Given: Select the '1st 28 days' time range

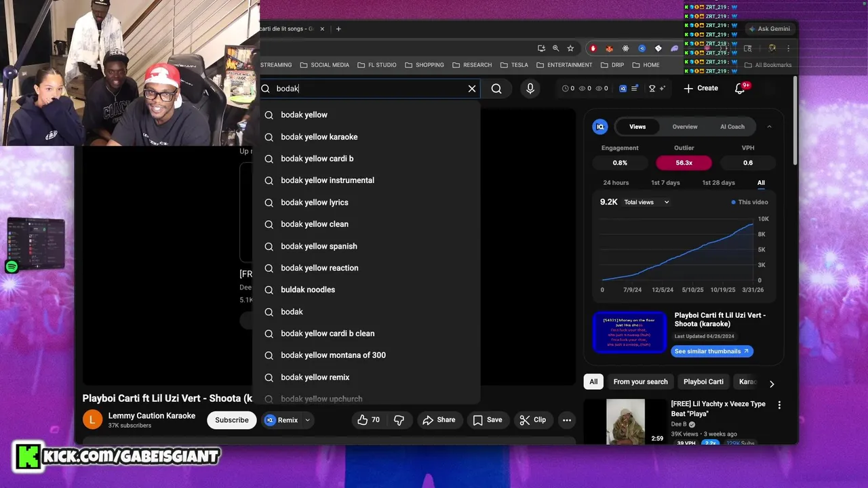Looking at the screenshot, I should click(x=718, y=183).
